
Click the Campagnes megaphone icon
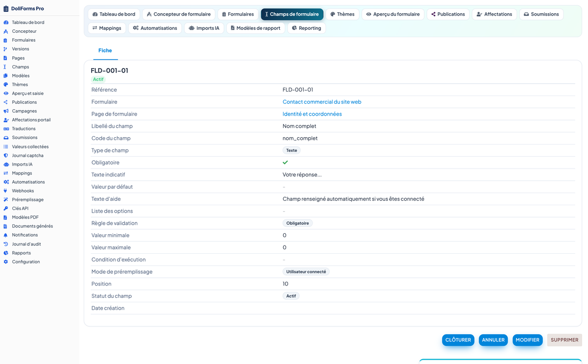click(6, 111)
